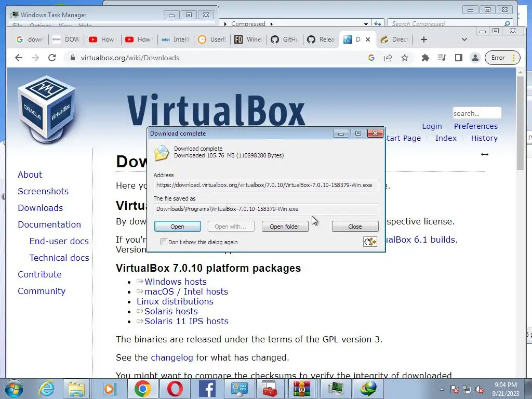The height and width of the screenshot is (399, 532).
Task: Open the Technical docs link
Action: tap(59, 258)
